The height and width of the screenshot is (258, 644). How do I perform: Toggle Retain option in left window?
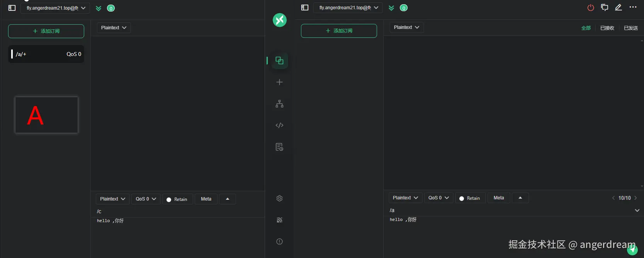177,199
